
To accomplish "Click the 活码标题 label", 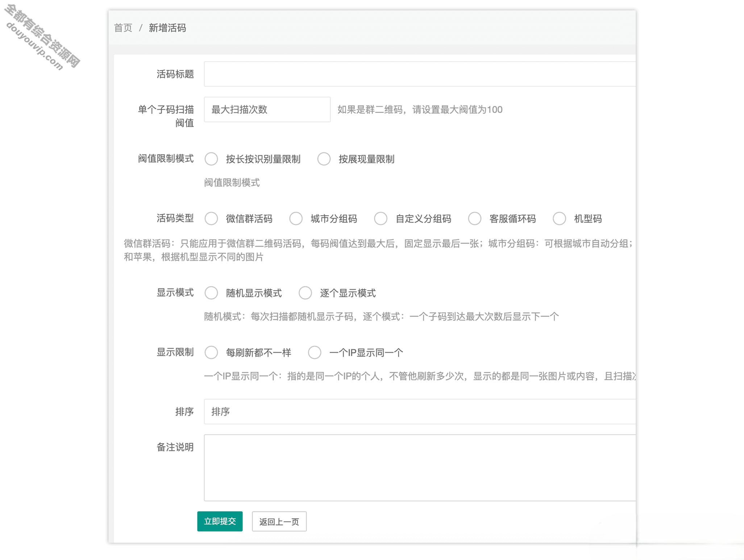I will click(x=175, y=74).
